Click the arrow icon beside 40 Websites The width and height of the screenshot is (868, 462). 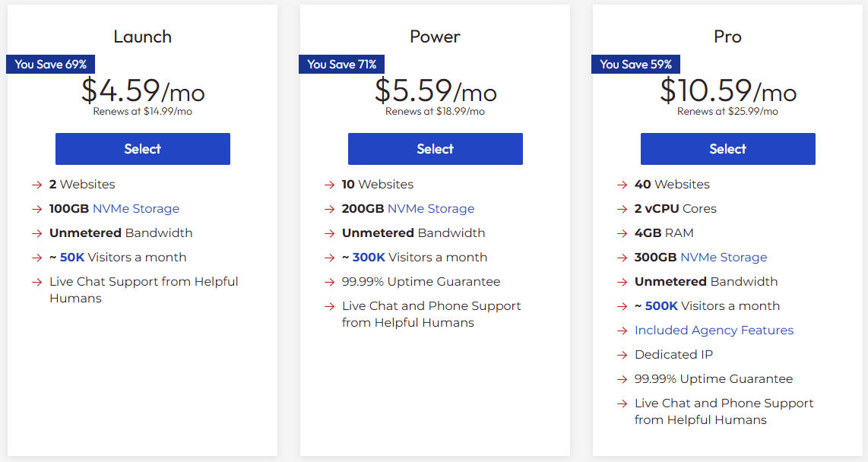click(x=622, y=185)
